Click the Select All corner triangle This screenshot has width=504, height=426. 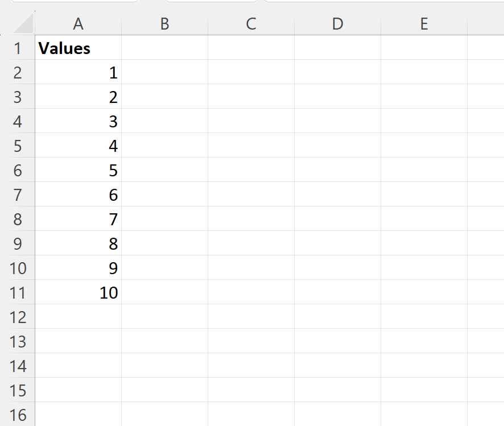pyautogui.click(x=23, y=23)
